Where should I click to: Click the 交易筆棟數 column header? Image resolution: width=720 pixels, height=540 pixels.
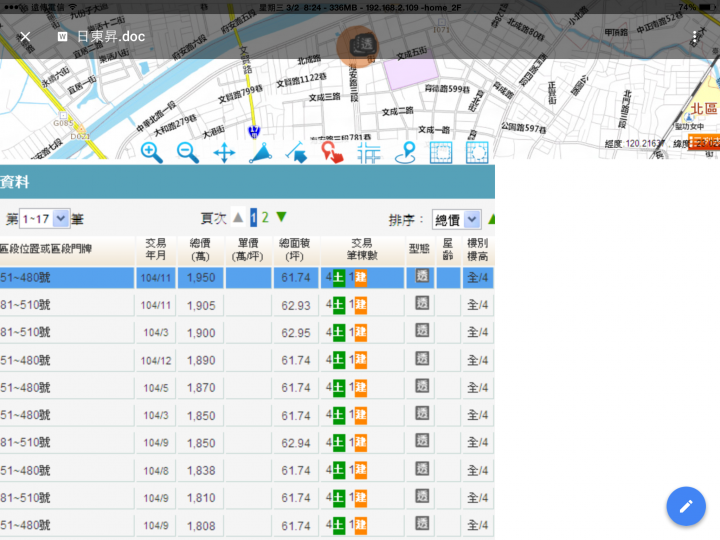point(362,249)
